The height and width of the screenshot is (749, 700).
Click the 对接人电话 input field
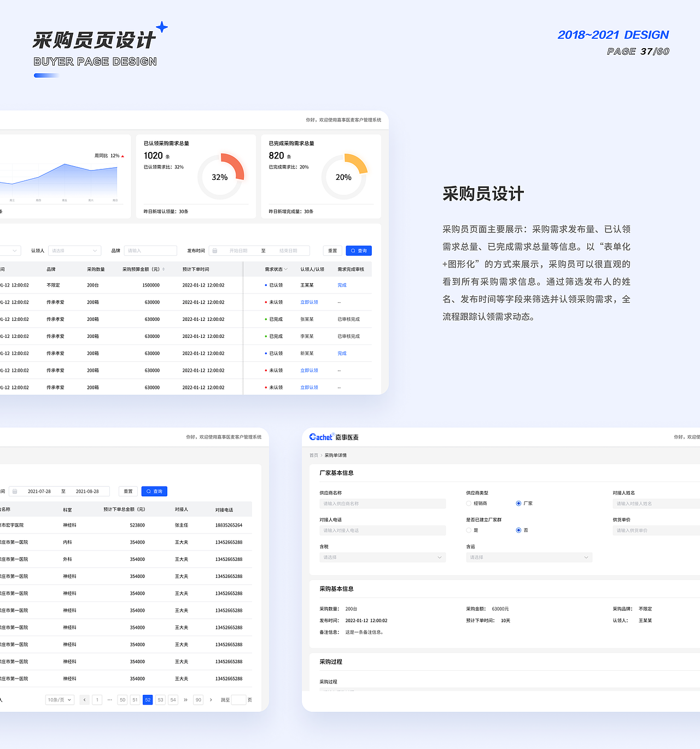383,530
